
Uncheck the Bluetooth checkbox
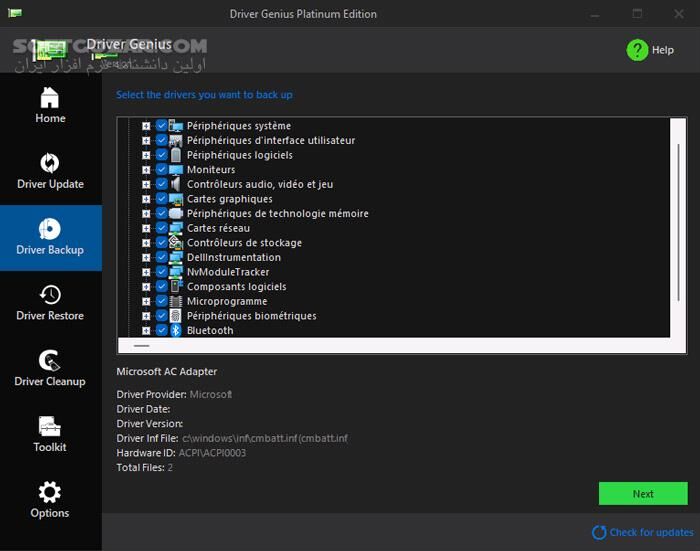pos(161,330)
